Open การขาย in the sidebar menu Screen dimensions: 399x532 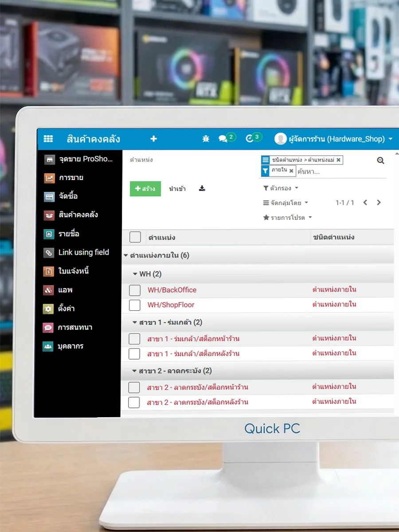[x=71, y=178]
